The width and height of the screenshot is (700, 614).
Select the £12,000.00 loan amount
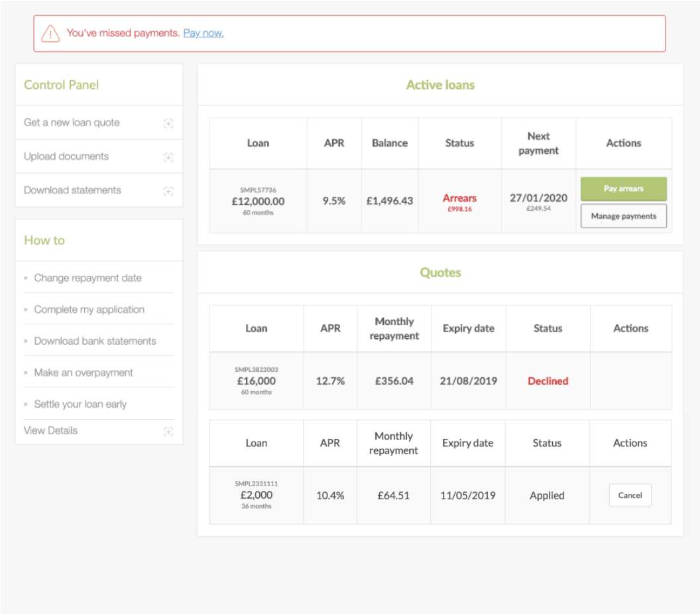tap(258, 202)
